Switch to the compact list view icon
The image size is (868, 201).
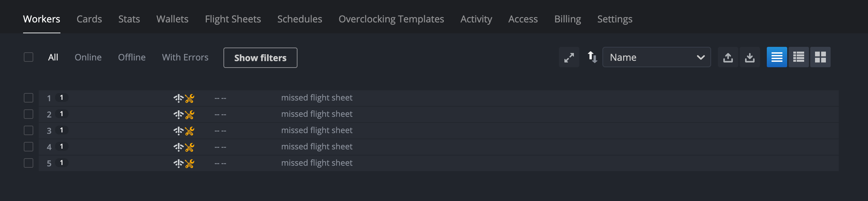(x=777, y=57)
